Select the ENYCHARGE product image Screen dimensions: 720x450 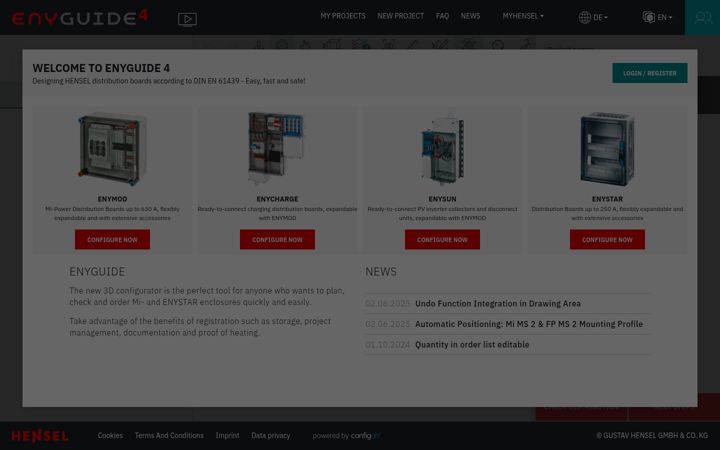276,148
